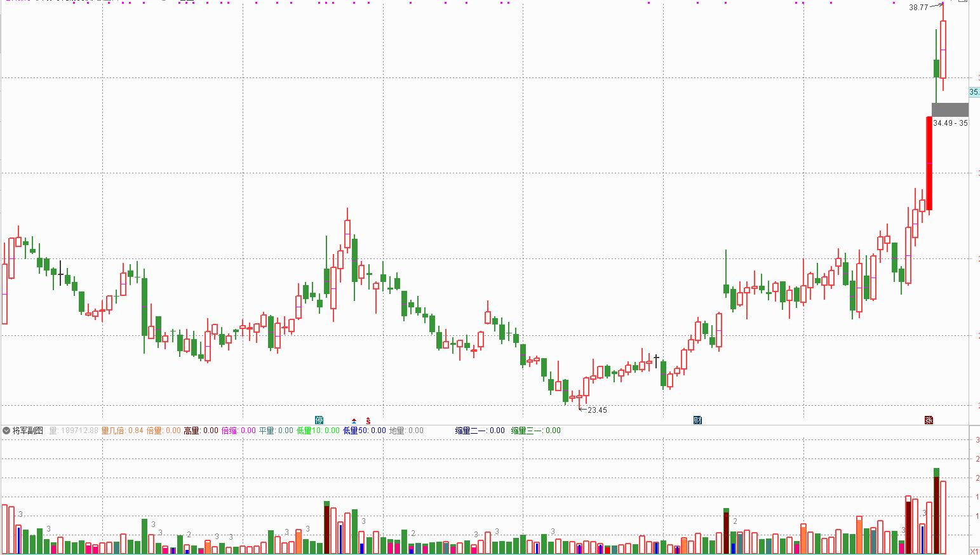Click the blue-red arrow marker beside S
980x555 pixels.
point(354,420)
